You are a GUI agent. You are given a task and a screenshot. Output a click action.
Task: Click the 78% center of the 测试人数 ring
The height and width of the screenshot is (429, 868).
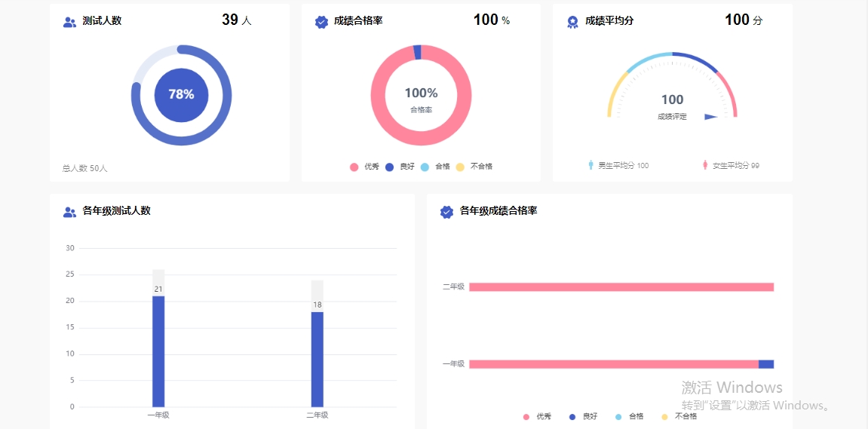[x=181, y=95]
